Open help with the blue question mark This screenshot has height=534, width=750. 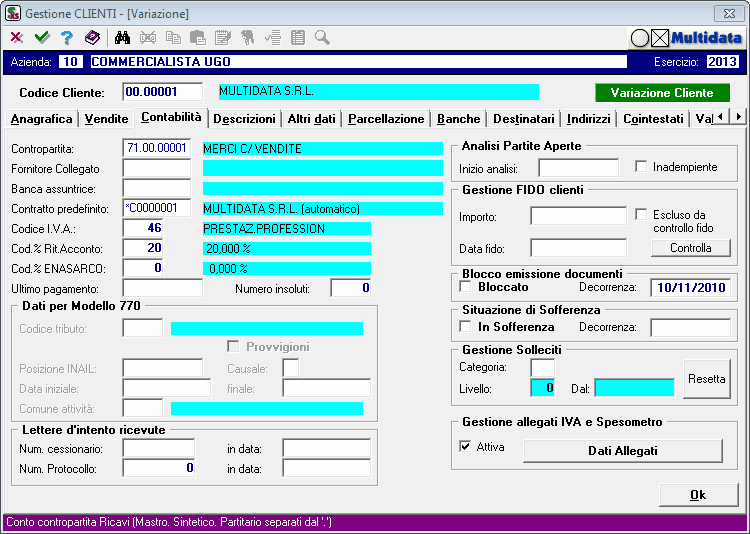[x=67, y=37]
